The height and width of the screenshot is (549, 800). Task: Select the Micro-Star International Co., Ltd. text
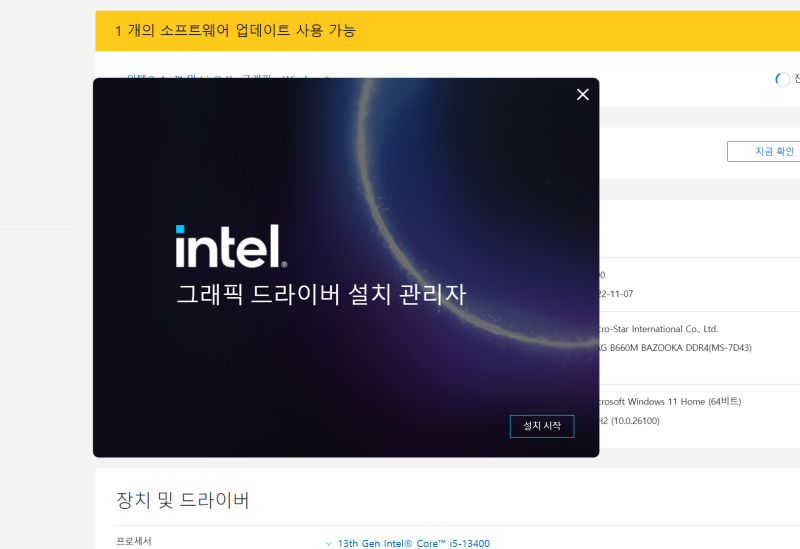tap(659, 329)
